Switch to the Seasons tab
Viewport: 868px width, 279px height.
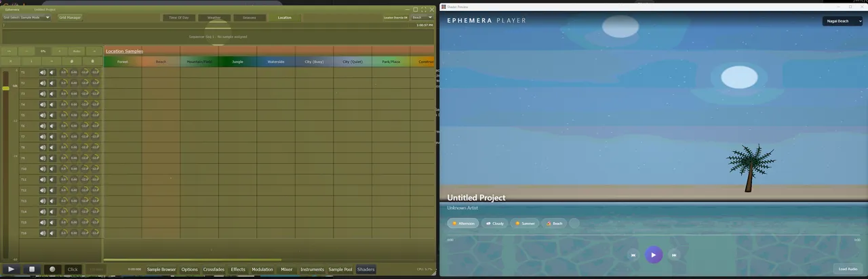tap(250, 18)
